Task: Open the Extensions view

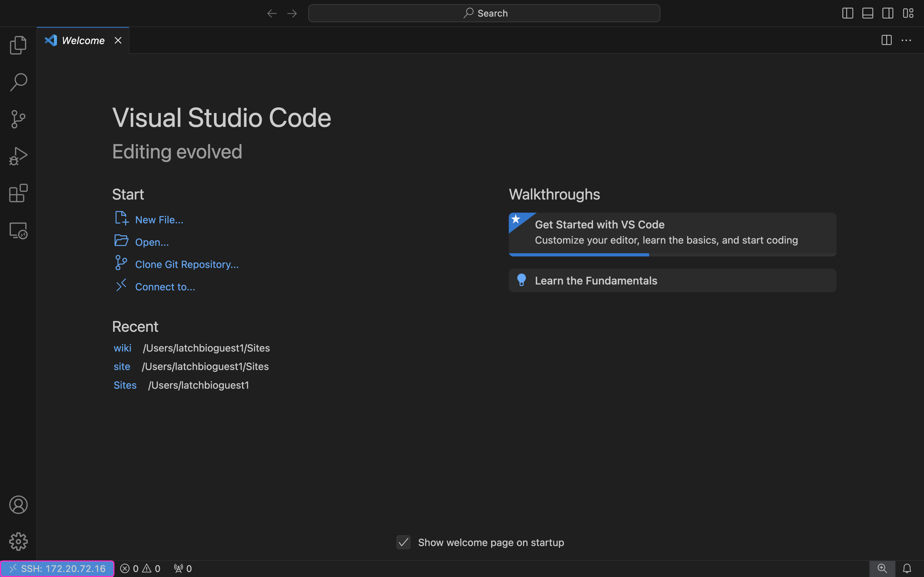Action: point(18,193)
